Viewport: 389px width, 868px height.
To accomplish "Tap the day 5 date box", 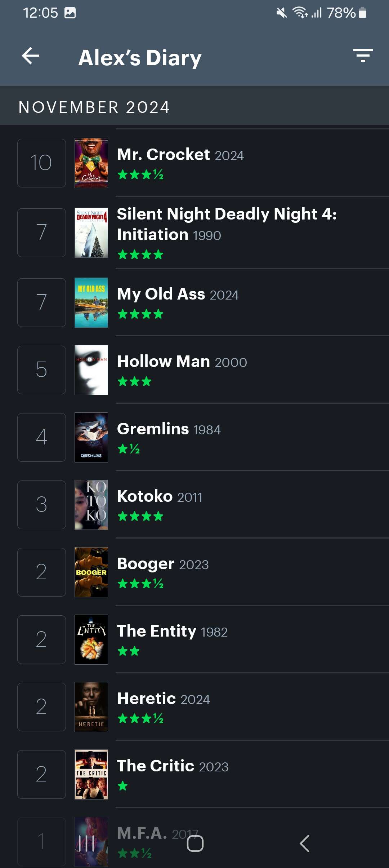I will pos(41,370).
